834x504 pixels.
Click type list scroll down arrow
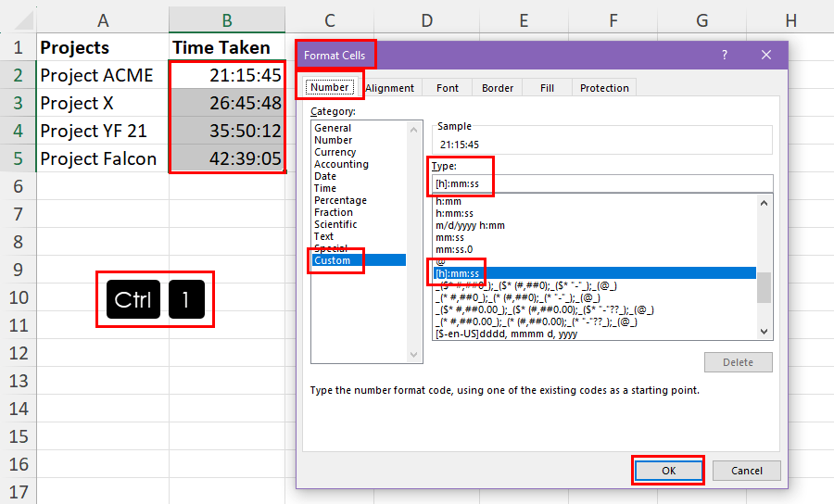(x=764, y=332)
